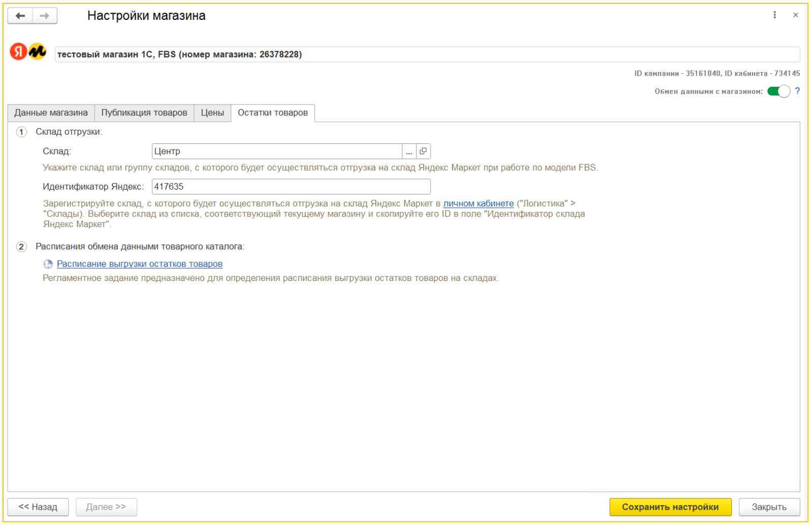The height and width of the screenshot is (526, 812).
Task: Click the question mark help icon
Action: 797,91
